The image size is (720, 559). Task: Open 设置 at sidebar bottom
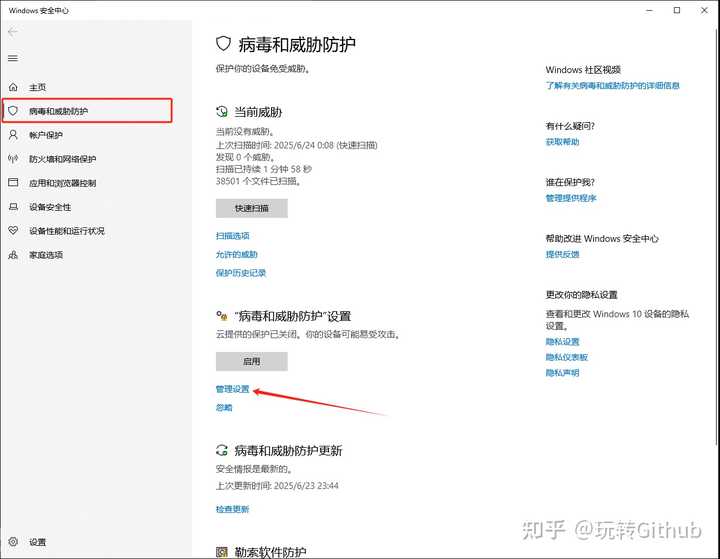coord(37,542)
